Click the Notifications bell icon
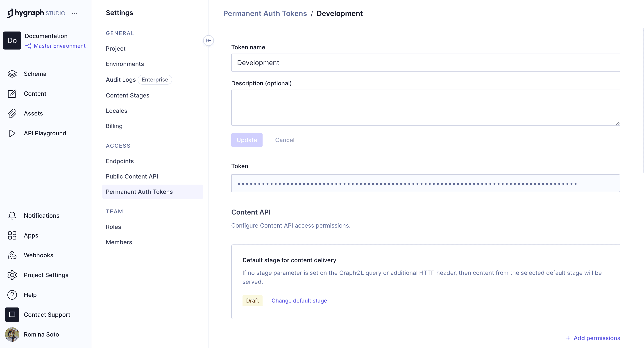This screenshot has height=348, width=644. [x=12, y=215]
